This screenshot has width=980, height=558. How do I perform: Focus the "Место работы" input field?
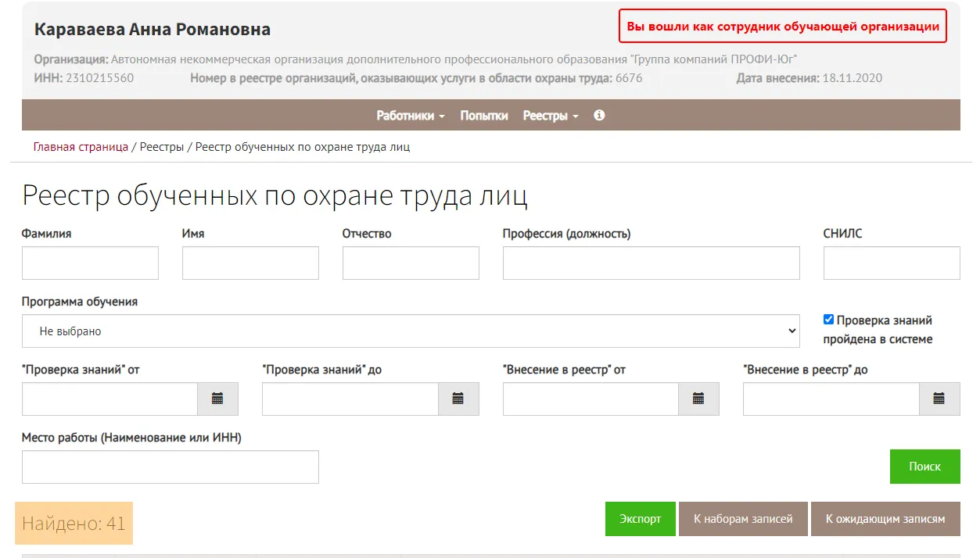coord(171,467)
